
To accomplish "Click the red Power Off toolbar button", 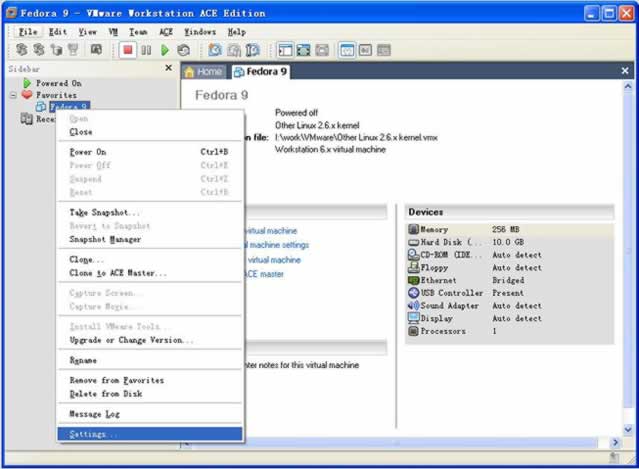I will coord(128,50).
